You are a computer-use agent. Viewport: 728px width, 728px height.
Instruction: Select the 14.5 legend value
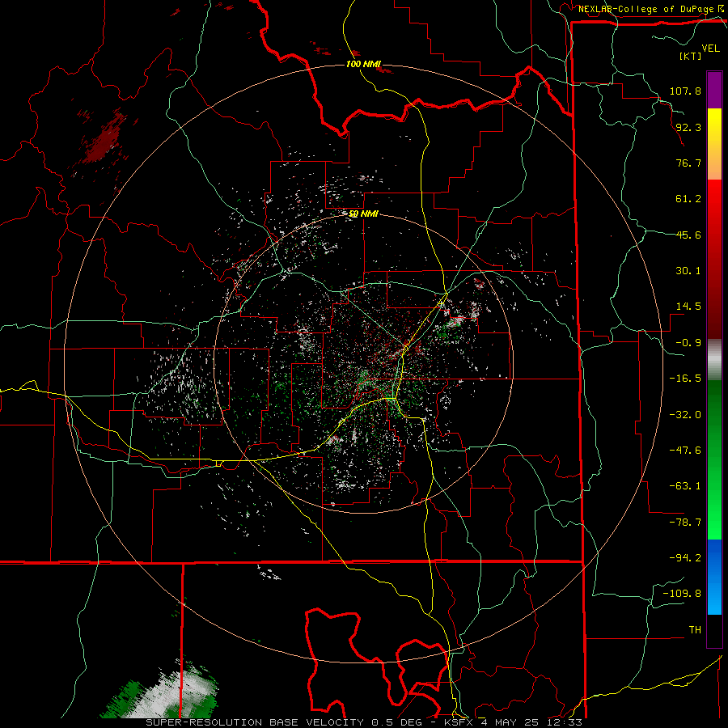(688, 307)
